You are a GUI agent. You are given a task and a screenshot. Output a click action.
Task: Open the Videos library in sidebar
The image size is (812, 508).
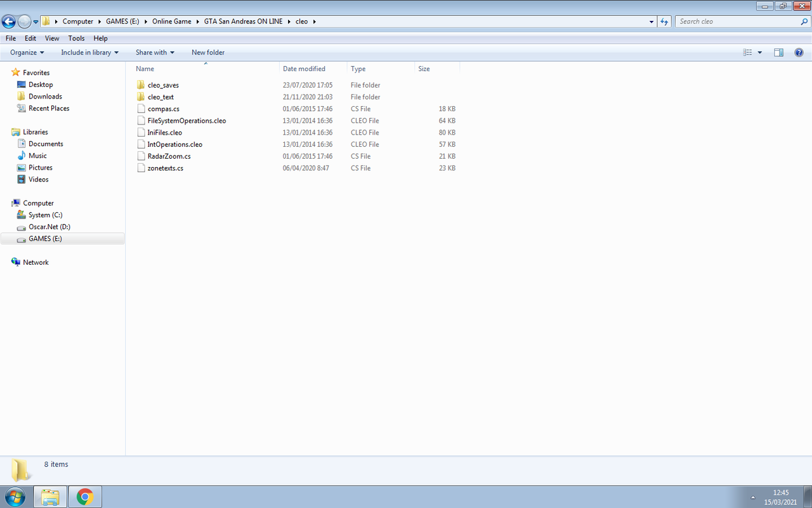(38, 180)
